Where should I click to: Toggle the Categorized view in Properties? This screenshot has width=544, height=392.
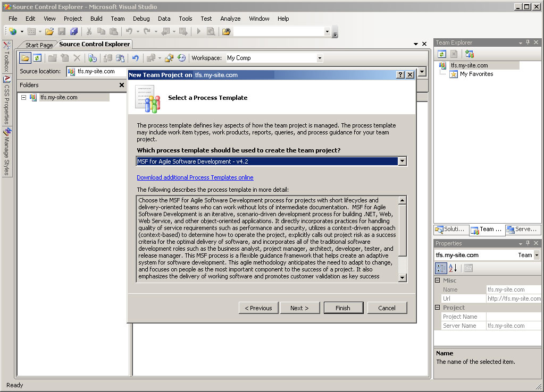(x=441, y=268)
